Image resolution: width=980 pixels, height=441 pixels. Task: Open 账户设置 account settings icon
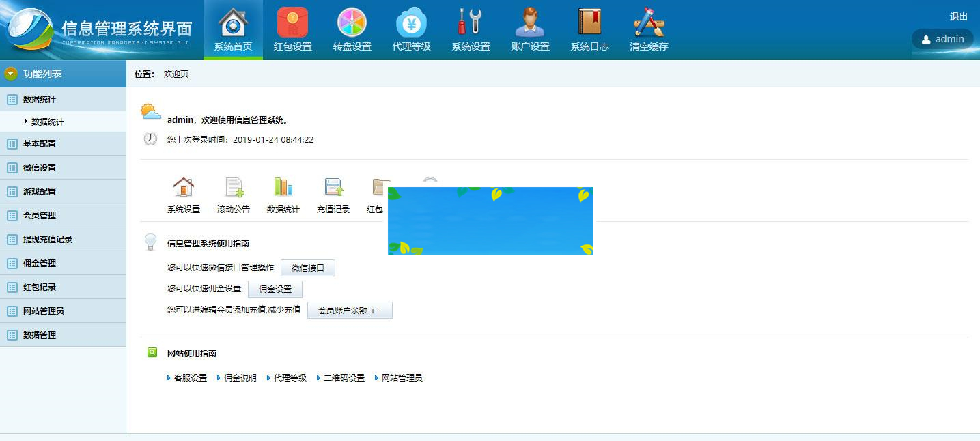tap(530, 29)
